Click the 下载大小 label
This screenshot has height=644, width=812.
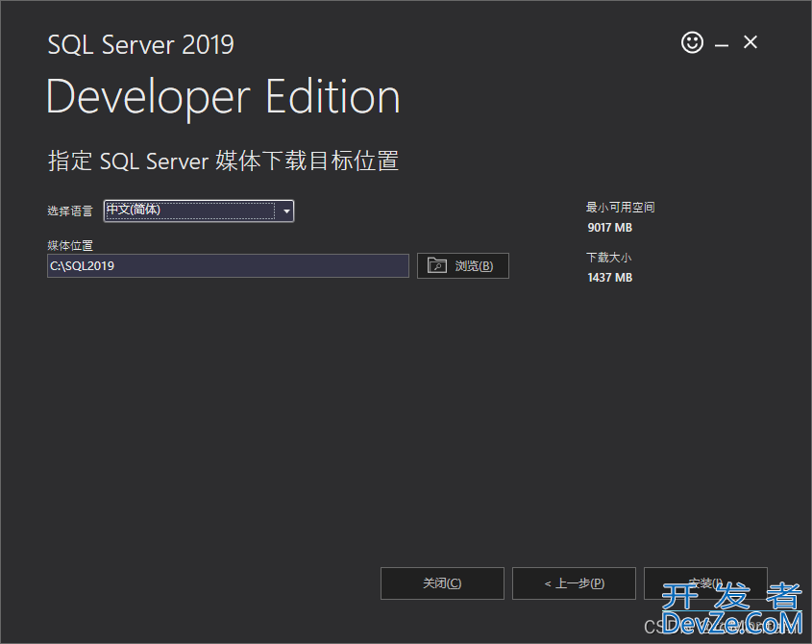tap(608, 258)
